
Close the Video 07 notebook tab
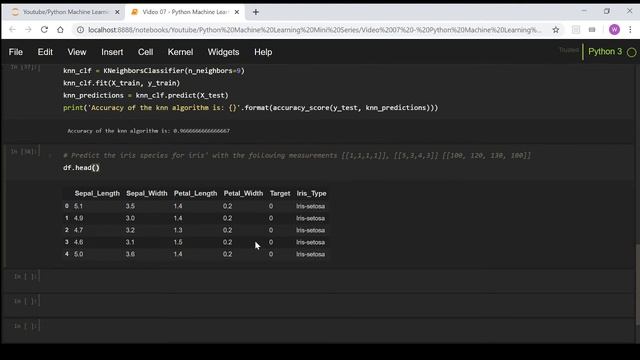(237, 12)
